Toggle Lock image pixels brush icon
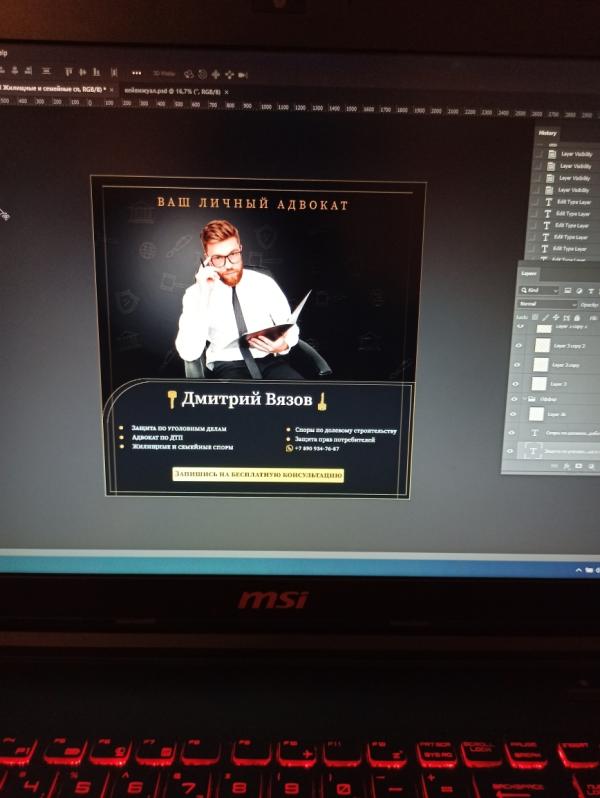 click(546, 317)
